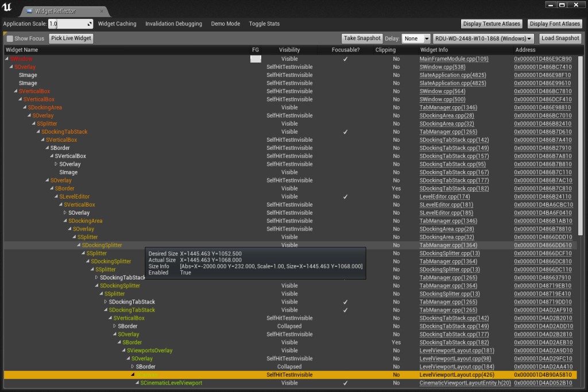
Task: Click Display Font Atlases button
Action: (555, 24)
